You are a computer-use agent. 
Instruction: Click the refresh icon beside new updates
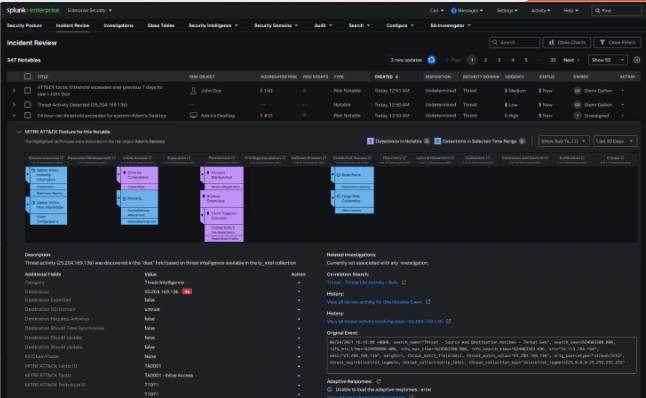[x=431, y=60]
